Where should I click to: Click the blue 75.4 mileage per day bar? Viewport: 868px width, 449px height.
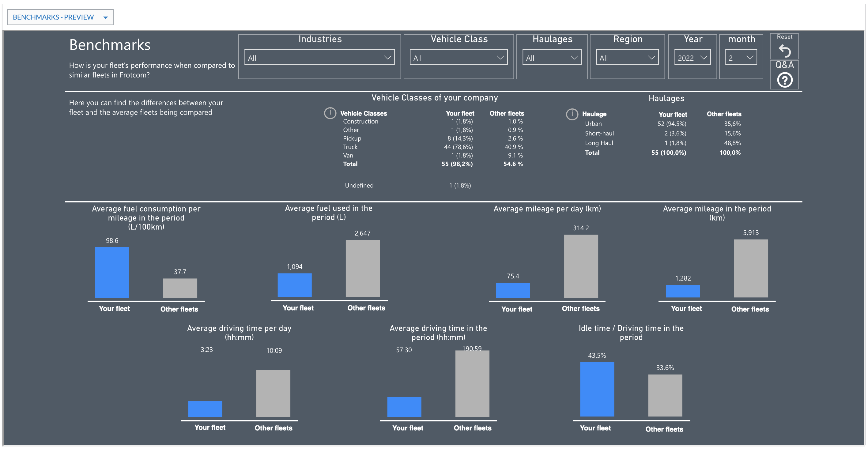513,290
